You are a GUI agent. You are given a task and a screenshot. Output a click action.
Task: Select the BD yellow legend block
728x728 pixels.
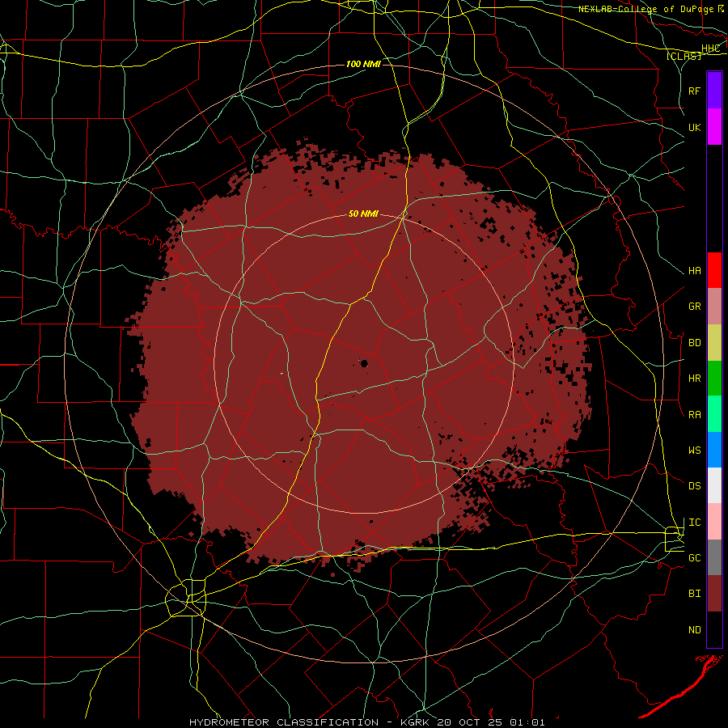[x=714, y=343]
